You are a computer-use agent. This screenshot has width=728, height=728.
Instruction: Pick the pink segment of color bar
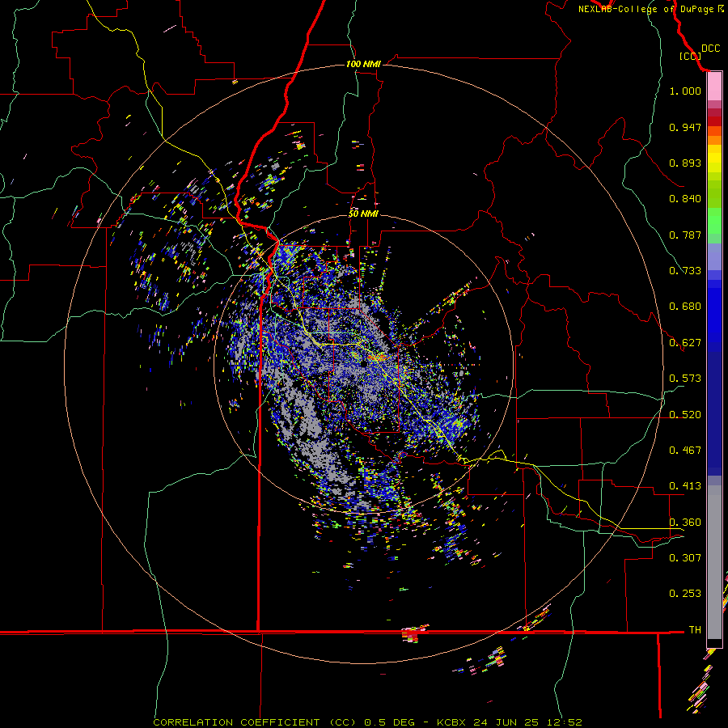click(x=714, y=87)
